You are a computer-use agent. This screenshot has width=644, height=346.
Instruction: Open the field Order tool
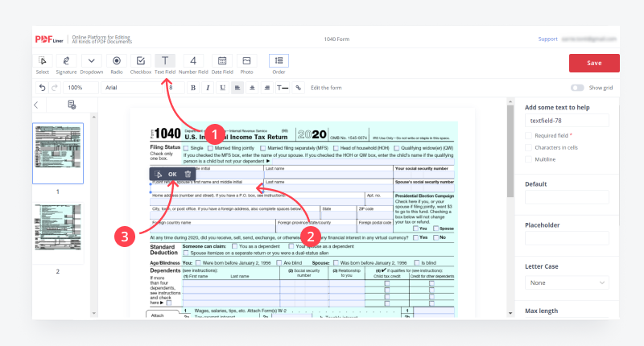click(x=279, y=60)
